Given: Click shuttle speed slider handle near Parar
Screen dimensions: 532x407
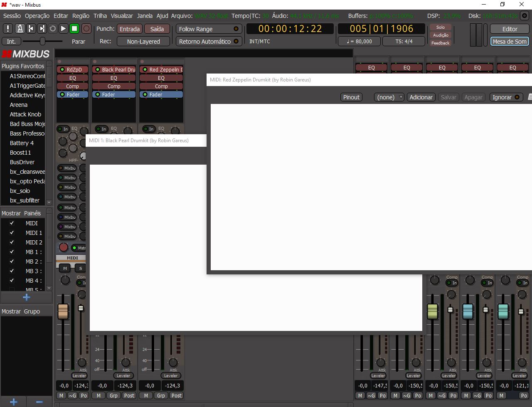Looking at the screenshot, I should (42, 41).
